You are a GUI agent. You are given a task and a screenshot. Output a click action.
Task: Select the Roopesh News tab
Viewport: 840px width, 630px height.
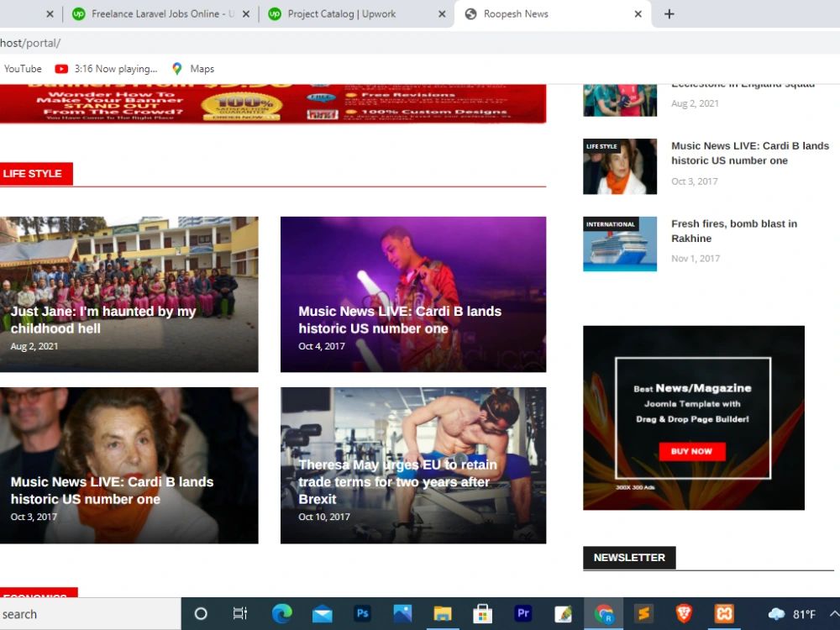coord(553,14)
